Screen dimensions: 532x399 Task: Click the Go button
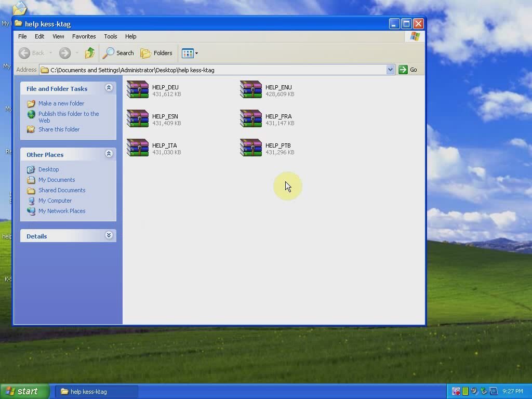tap(408, 70)
